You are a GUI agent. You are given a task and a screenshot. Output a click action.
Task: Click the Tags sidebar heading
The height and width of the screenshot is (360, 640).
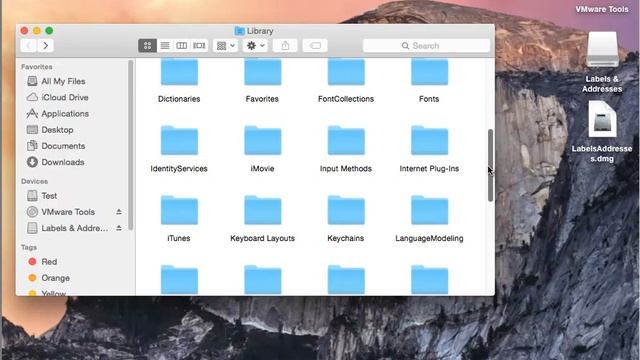coord(29,247)
